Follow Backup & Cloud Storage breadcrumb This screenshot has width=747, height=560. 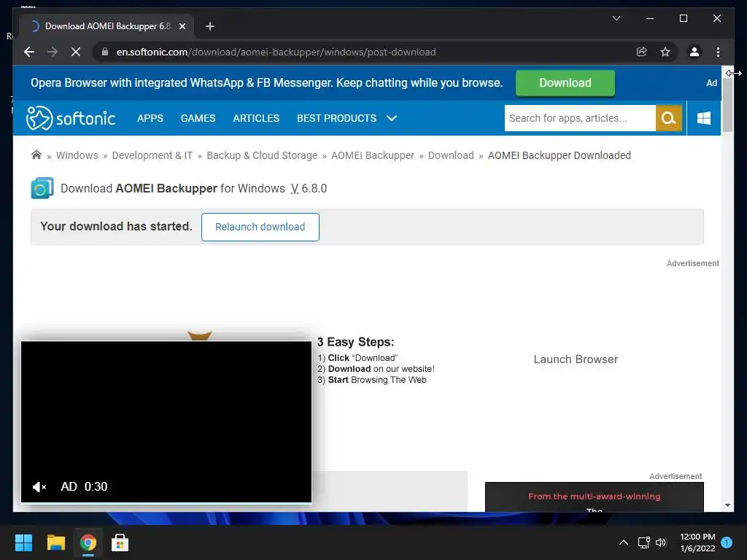pyautogui.click(x=262, y=155)
